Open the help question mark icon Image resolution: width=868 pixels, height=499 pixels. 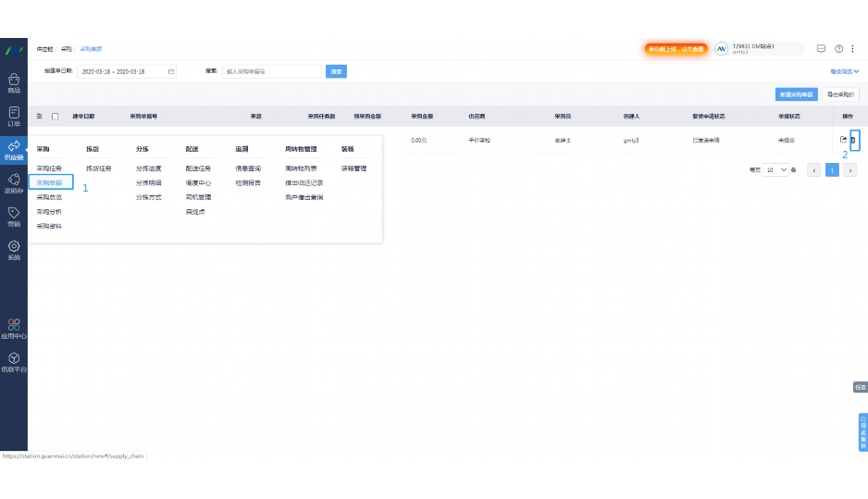click(838, 48)
